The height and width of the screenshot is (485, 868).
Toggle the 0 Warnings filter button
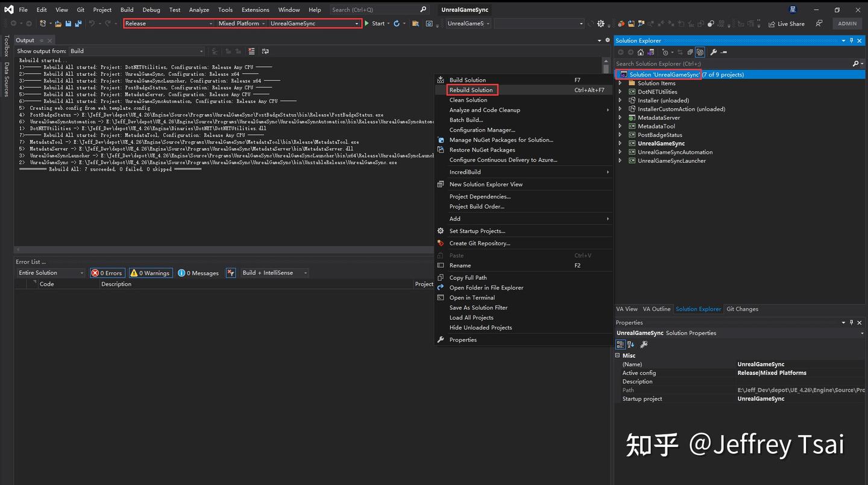(x=150, y=273)
